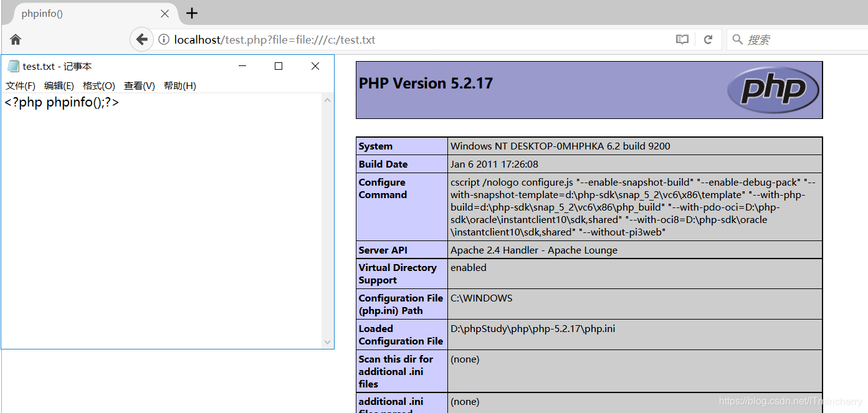Open a new tab with the plus icon
Viewport: 868px width, 413px height.
click(192, 13)
